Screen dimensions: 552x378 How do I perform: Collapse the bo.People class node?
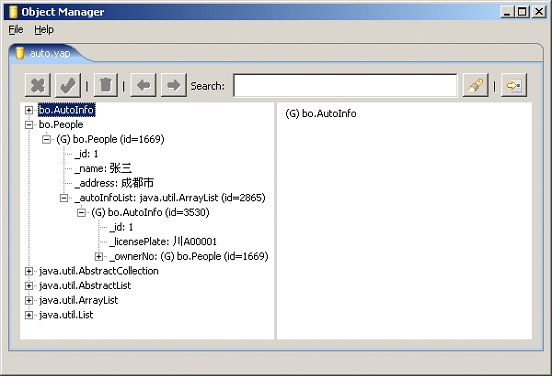point(29,125)
